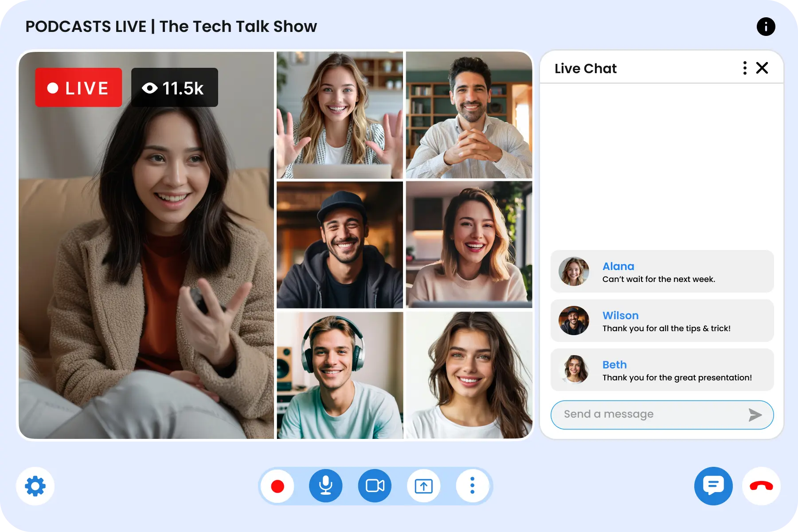
Task: Close the Live Chat panel
Action: coord(762,68)
